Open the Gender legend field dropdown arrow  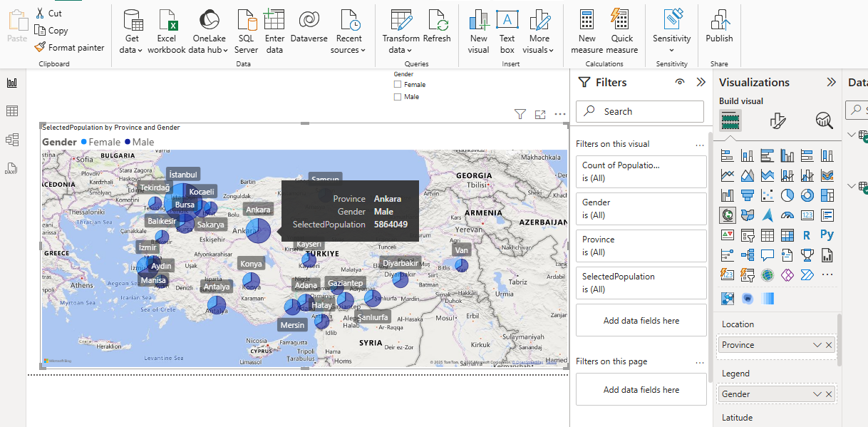point(817,394)
